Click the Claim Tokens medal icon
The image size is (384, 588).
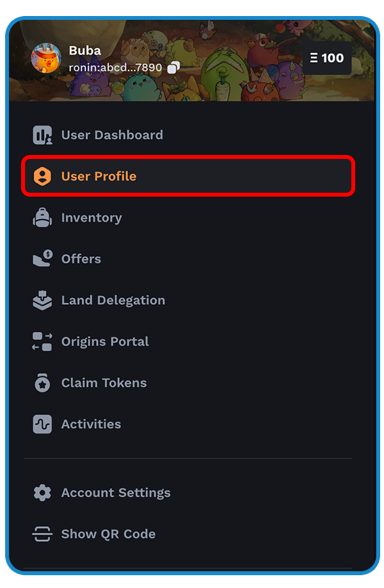pyautogui.click(x=42, y=382)
